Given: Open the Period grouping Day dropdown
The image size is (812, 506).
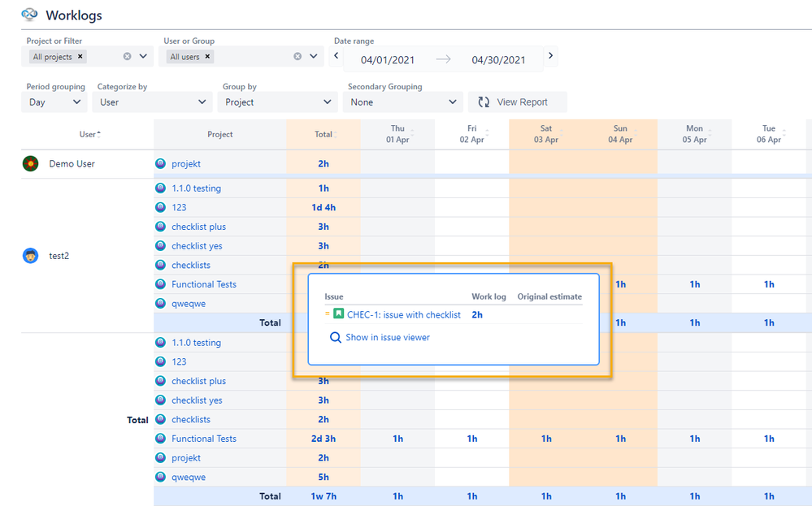Looking at the screenshot, I should 55,102.
